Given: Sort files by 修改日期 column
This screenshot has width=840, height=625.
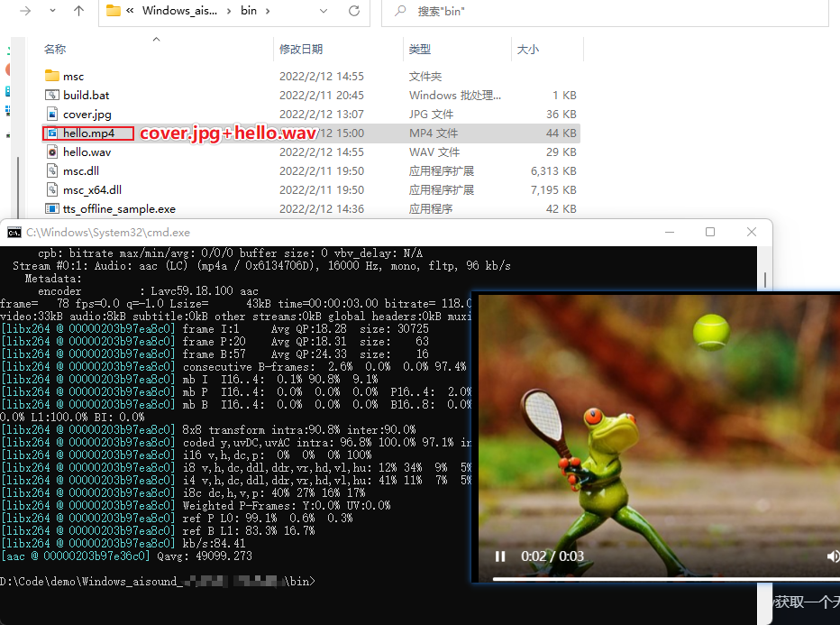Looking at the screenshot, I should click(301, 50).
